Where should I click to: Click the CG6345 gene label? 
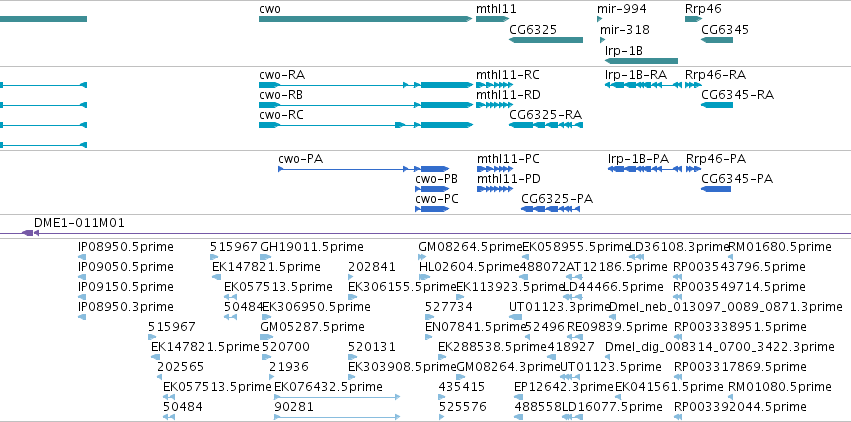pos(725,29)
